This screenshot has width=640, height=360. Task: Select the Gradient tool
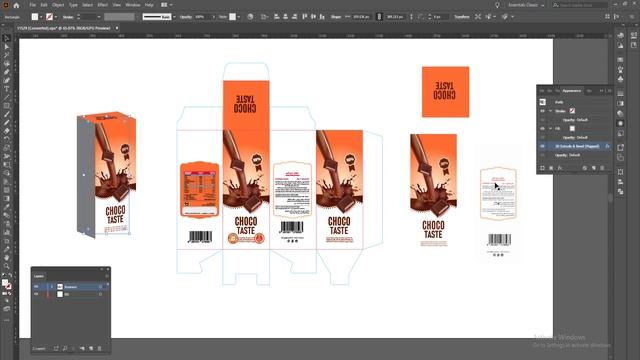(7, 198)
